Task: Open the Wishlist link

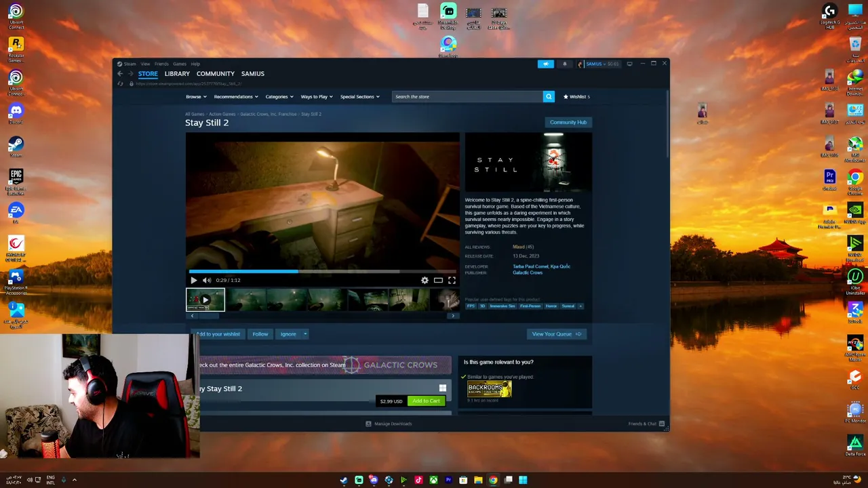Action: (576, 96)
